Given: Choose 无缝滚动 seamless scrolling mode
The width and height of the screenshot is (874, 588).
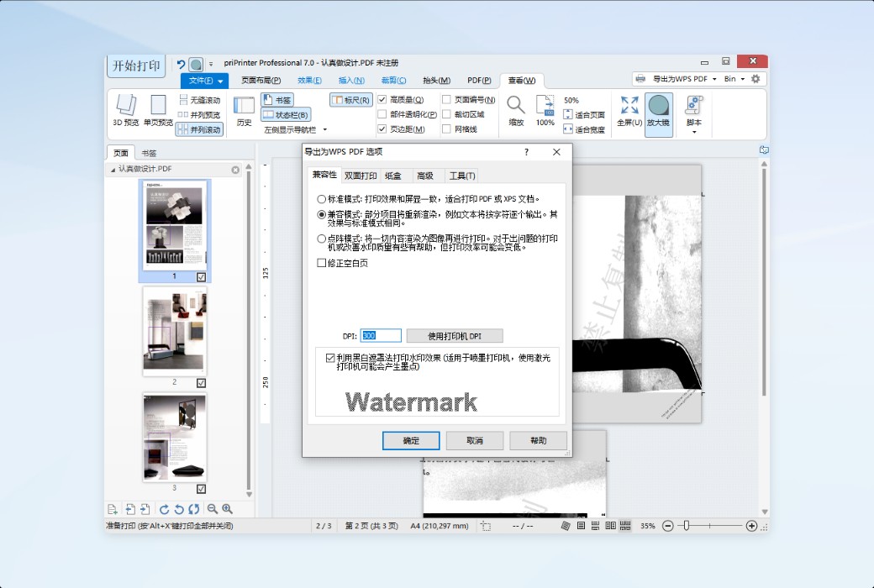Looking at the screenshot, I should tap(199, 100).
